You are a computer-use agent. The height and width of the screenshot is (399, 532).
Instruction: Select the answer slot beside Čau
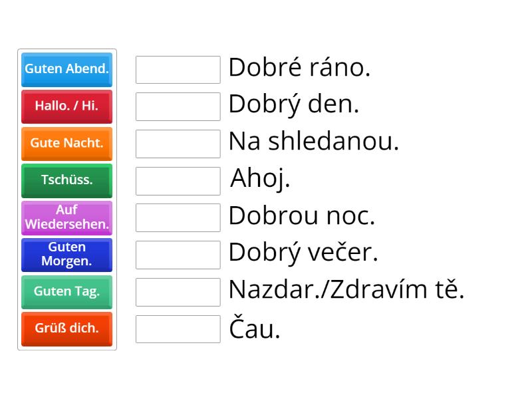tap(178, 329)
